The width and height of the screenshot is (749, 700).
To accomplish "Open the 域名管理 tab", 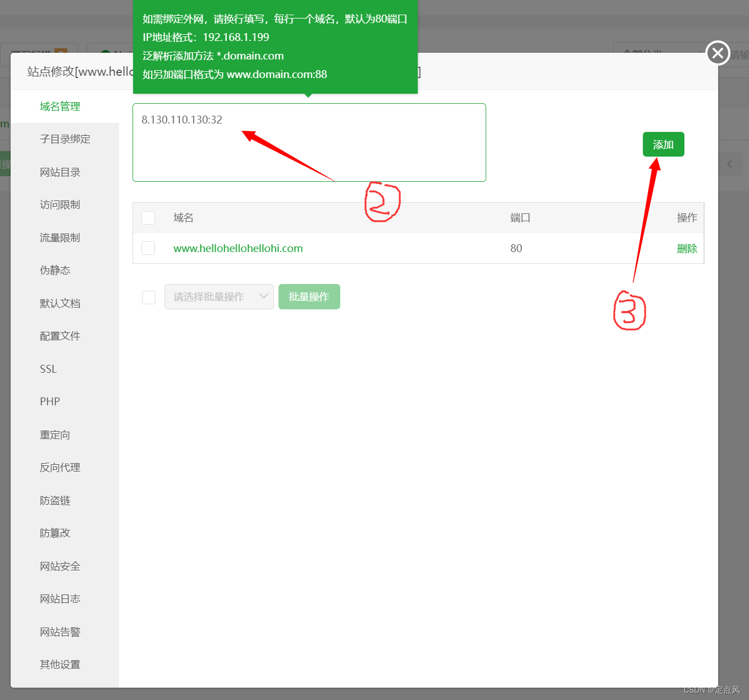I will point(60,107).
